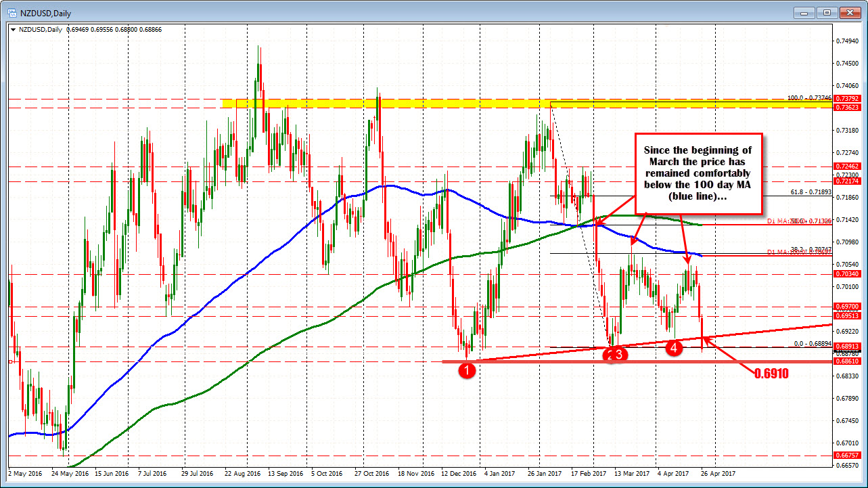868x488 pixels.
Task: Click the 100.0 - 0.73746 Fibonacci level label
Action: tap(809, 98)
